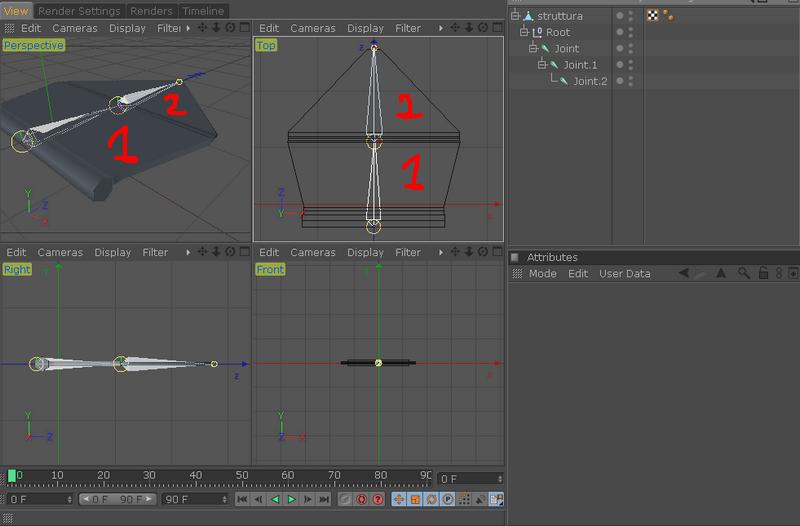Click the UVW texture tag on struttura
The width and height of the screenshot is (800, 526).
(653, 15)
